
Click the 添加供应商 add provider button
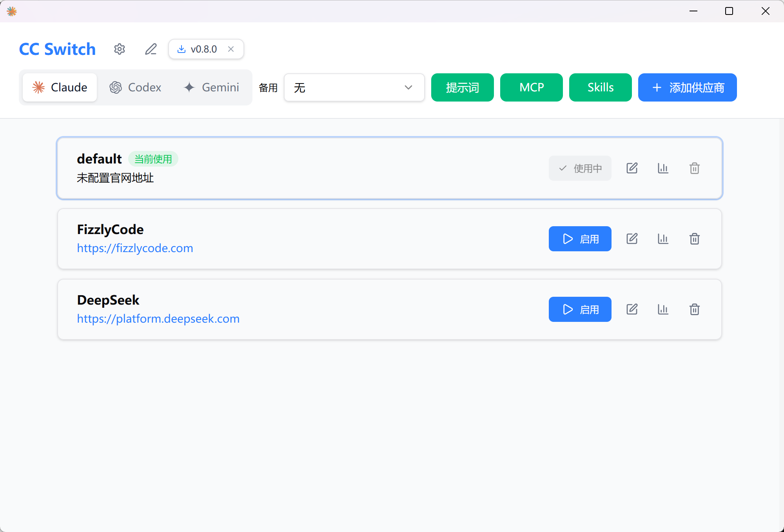[x=687, y=87]
